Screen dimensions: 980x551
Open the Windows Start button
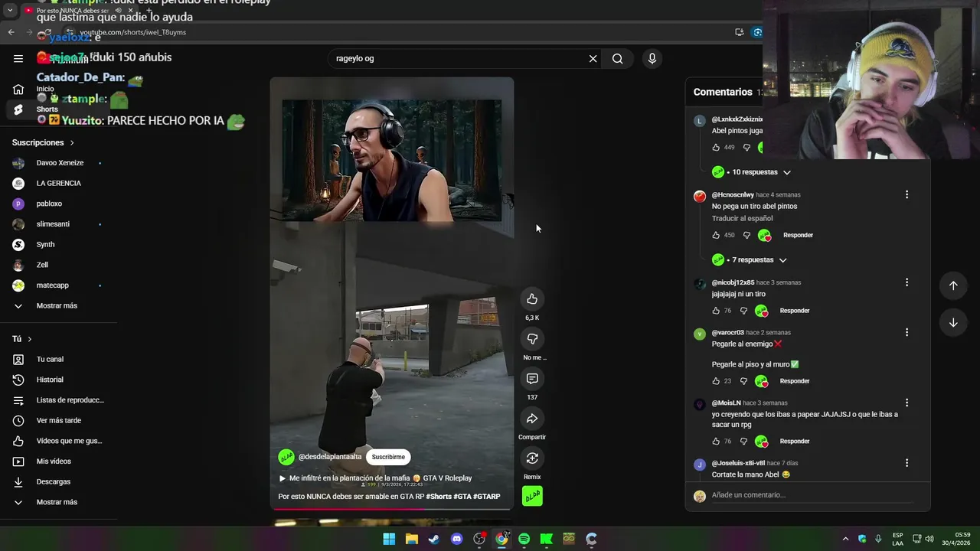tap(389, 539)
